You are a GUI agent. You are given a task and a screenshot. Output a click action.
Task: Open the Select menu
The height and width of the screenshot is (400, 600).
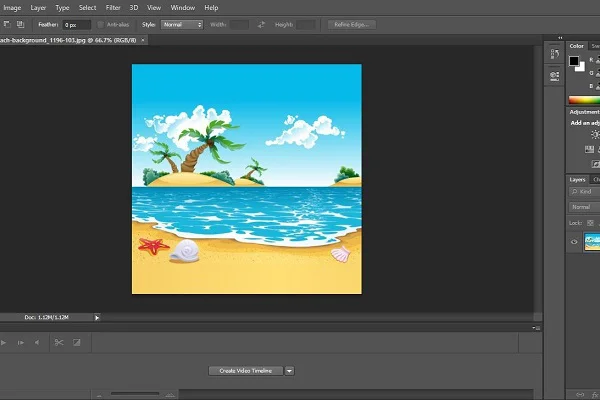87,8
